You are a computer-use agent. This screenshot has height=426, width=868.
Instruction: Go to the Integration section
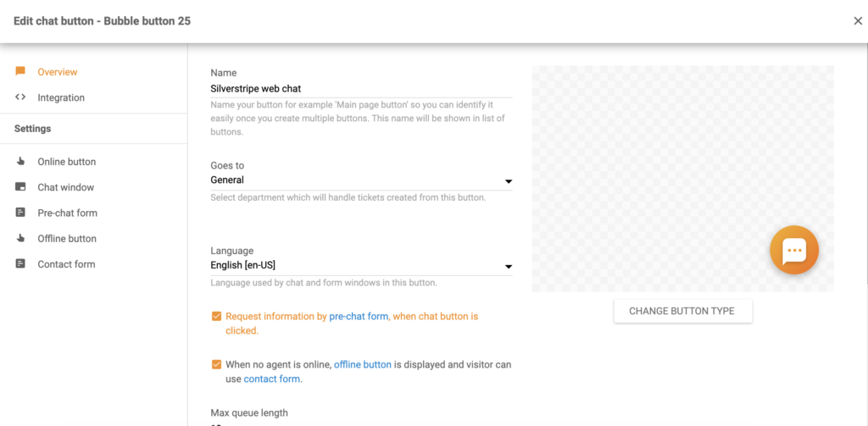pos(61,97)
